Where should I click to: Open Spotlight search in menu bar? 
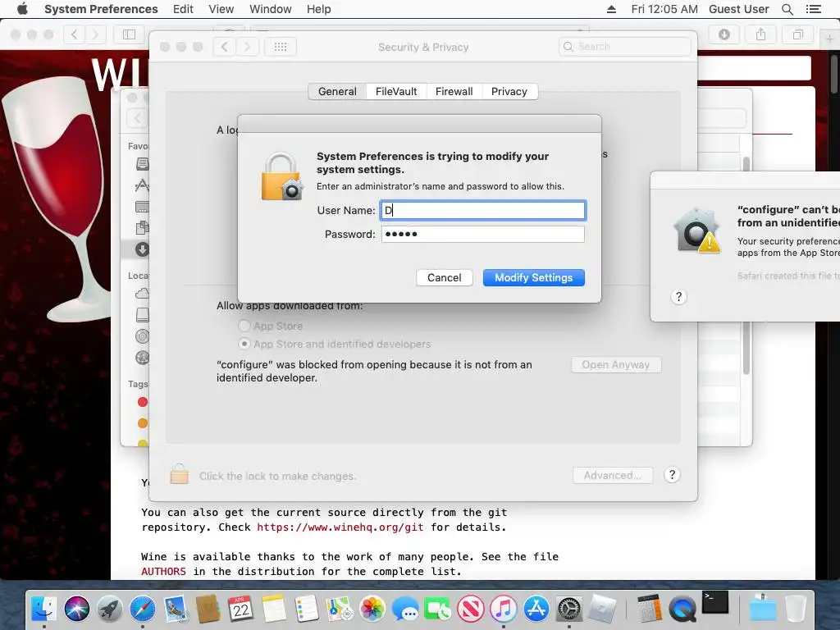click(787, 9)
